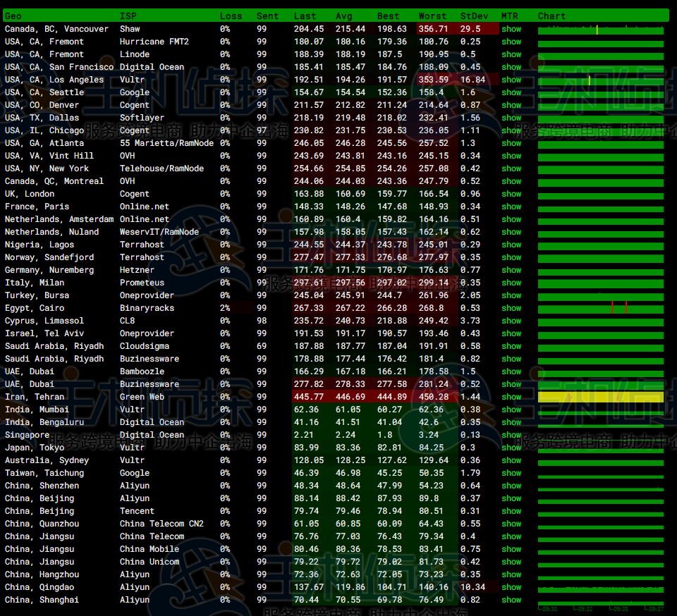Click the Chart column header
This screenshot has height=616, width=677.
[x=551, y=16]
